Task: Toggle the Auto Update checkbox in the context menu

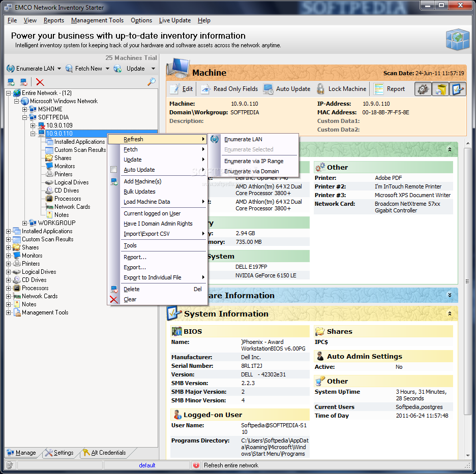Action: point(113,170)
